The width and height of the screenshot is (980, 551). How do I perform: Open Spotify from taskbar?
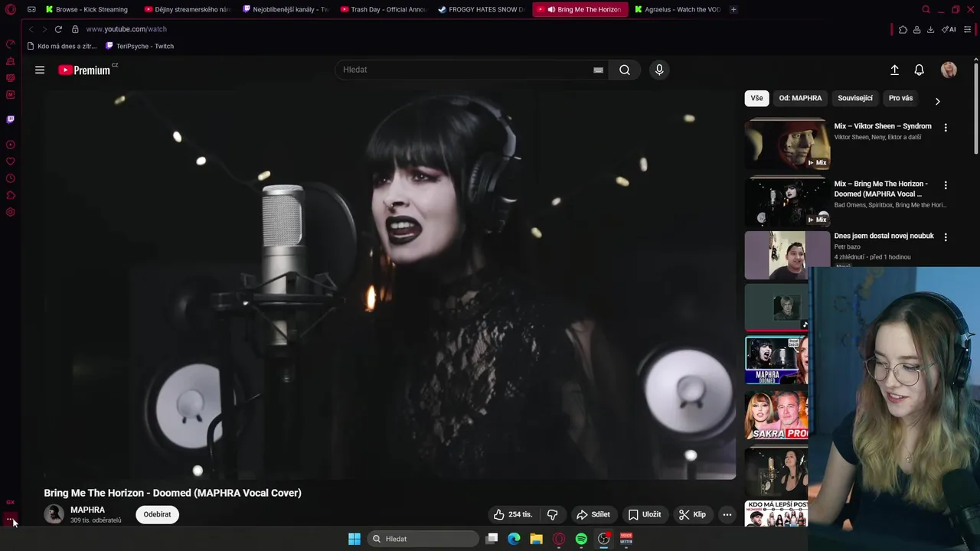[x=581, y=539]
